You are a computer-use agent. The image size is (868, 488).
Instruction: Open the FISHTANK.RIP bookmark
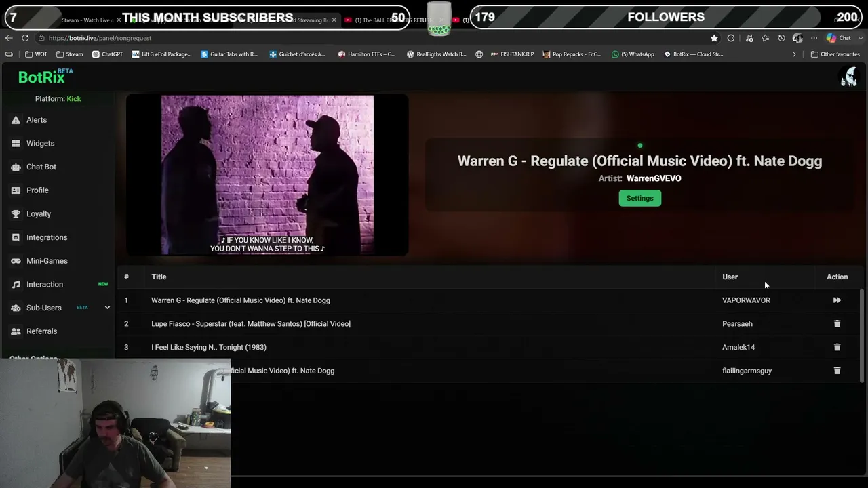tap(512, 54)
